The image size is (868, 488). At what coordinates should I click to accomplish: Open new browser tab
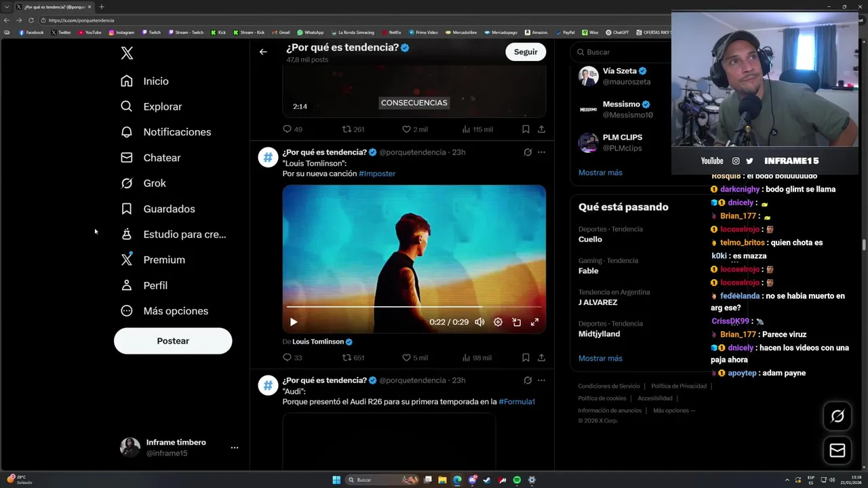pyautogui.click(x=102, y=7)
